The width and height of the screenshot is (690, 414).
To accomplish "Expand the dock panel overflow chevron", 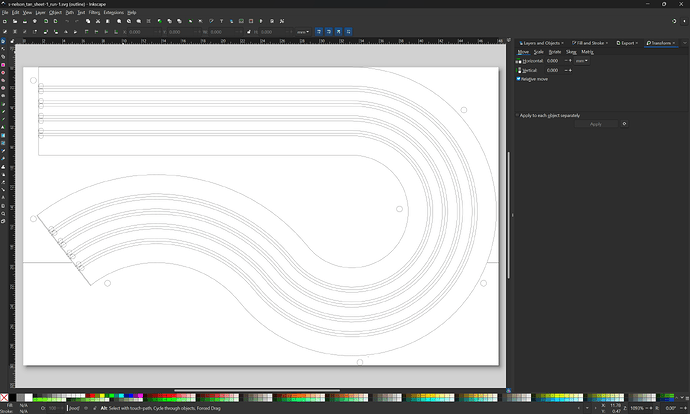I will 683,43.
